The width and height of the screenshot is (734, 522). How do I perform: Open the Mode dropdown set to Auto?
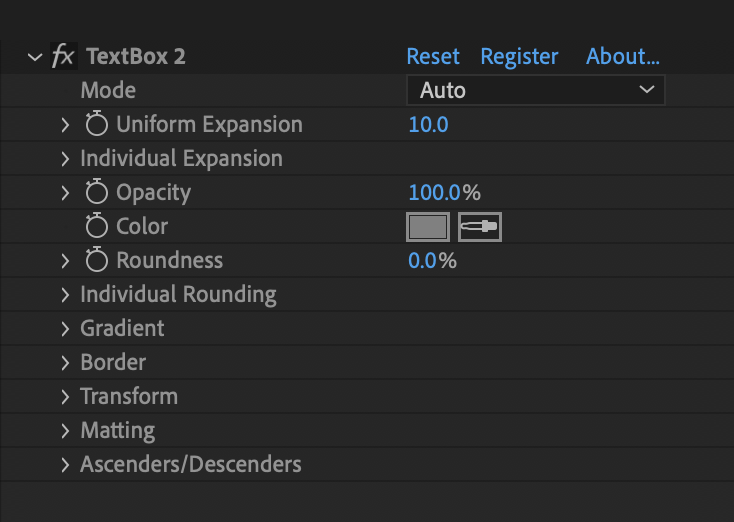click(x=536, y=90)
